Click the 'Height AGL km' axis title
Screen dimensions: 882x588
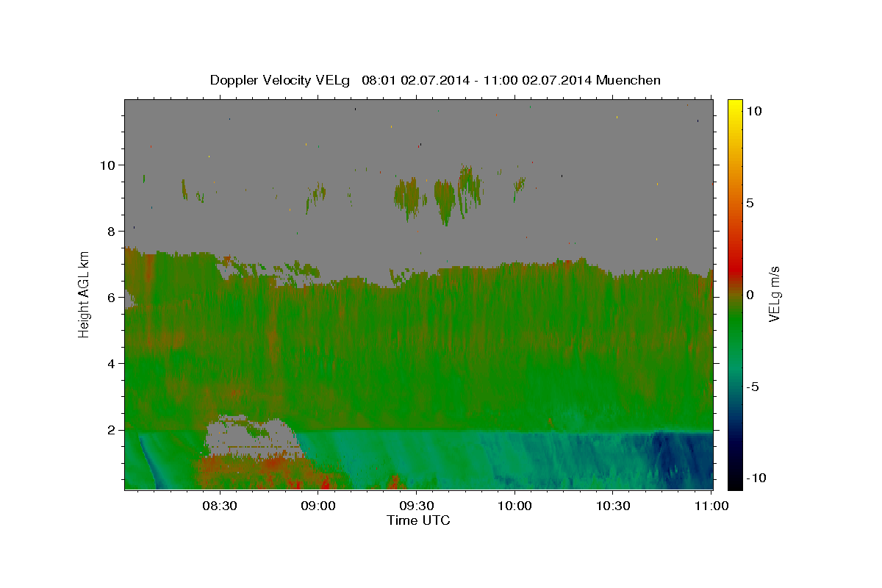coord(84,294)
